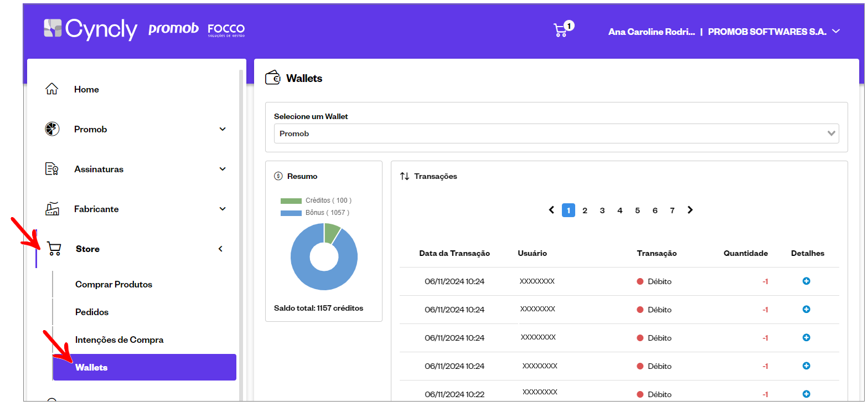The image size is (868, 406).
Task: Open Comprar Produtos submenu item
Action: click(113, 284)
